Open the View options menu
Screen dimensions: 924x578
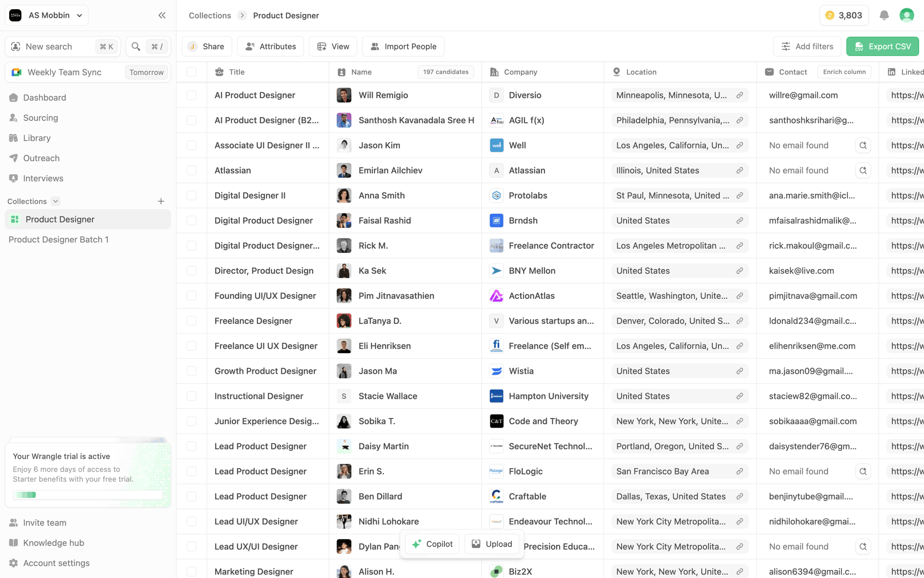point(333,47)
